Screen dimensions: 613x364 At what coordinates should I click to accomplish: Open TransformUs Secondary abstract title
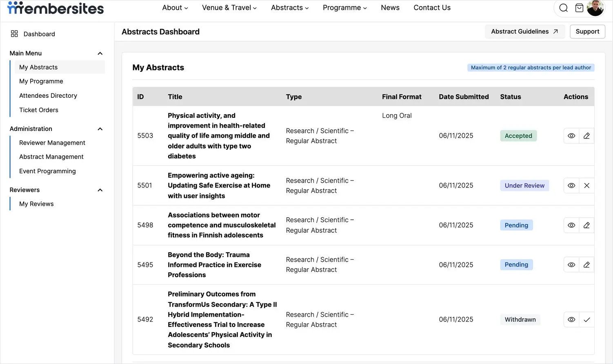[x=222, y=320]
